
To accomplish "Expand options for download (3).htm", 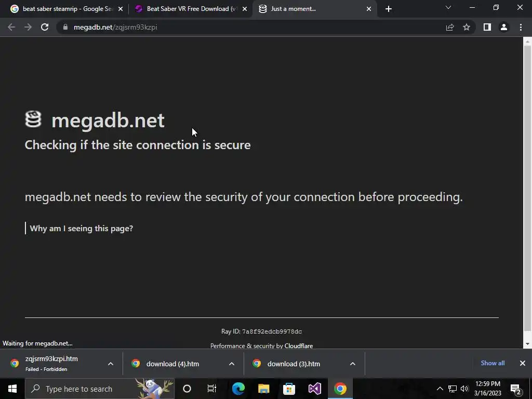I will [x=353, y=364].
